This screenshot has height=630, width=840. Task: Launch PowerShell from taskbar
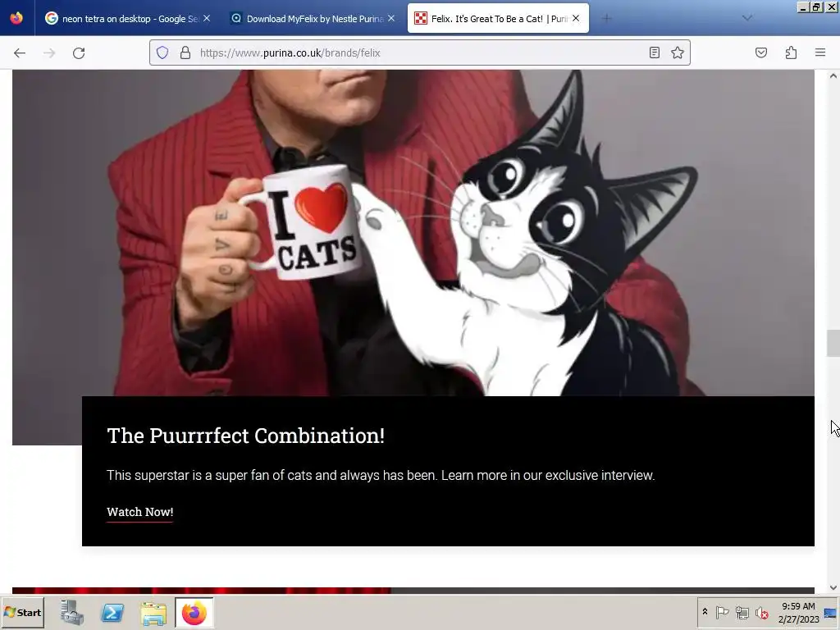tap(112, 612)
